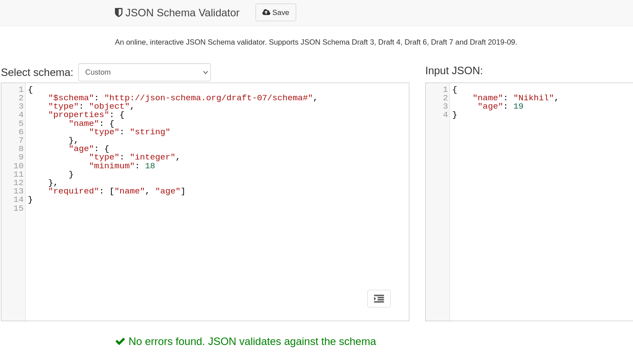Click the "object" type value
The height and width of the screenshot is (364, 633).
[x=109, y=106]
